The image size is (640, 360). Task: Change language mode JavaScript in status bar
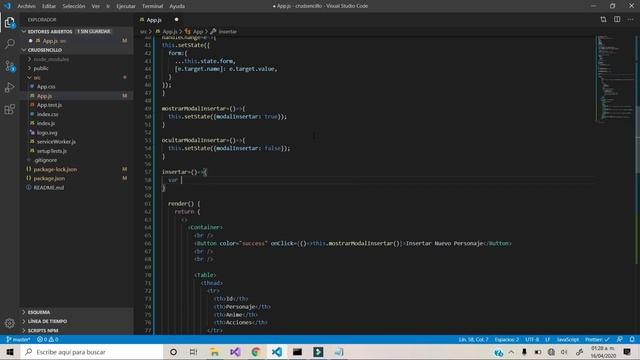(568, 339)
